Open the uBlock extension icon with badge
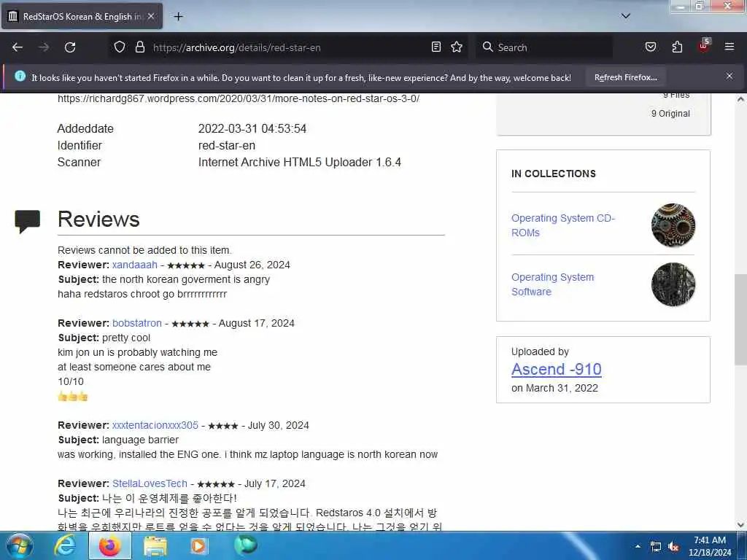 click(x=704, y=46)
